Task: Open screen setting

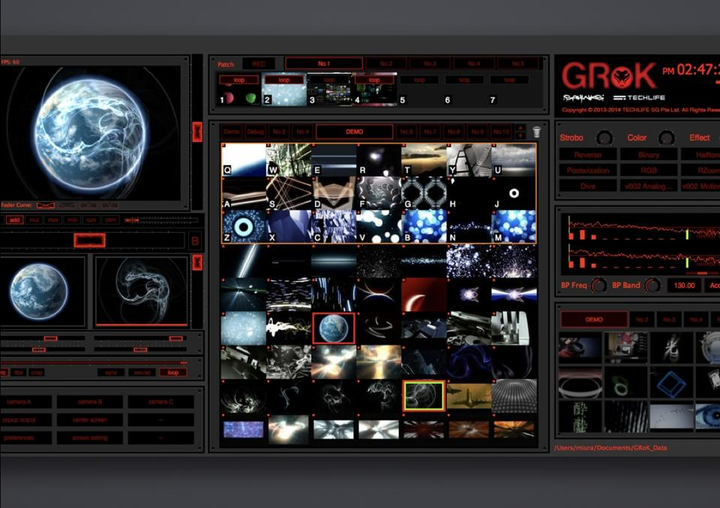Action: click(x=90, y=438)
